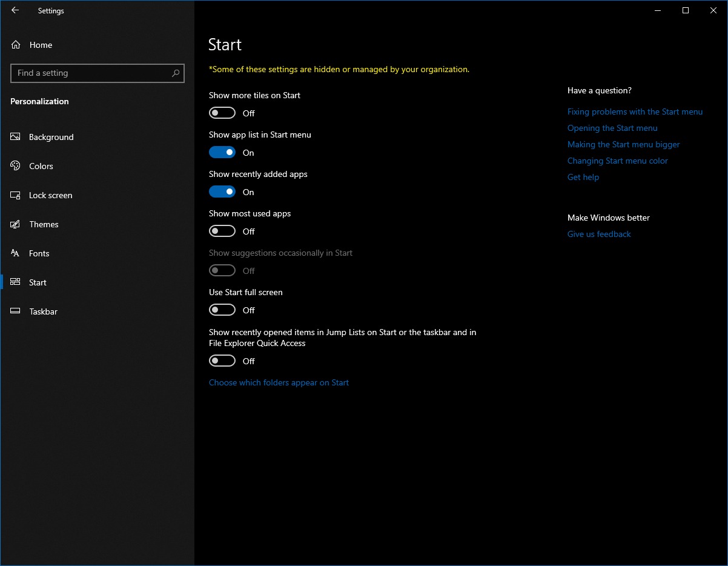
Task: Open Background via its picture icon
Action: click(x=16, y=137)
